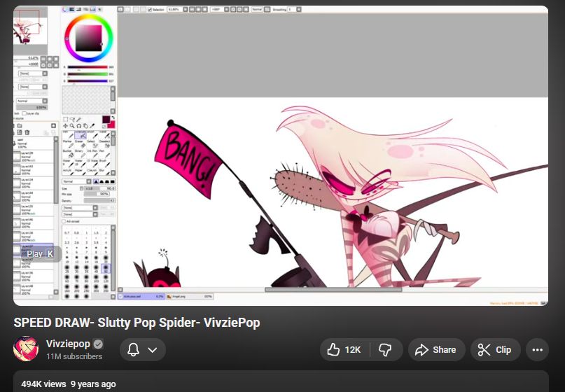The height and width of the screenshot is (392, 565).
Task: Select the rectangular selection tool in SAI
Action: click(65, 119)
